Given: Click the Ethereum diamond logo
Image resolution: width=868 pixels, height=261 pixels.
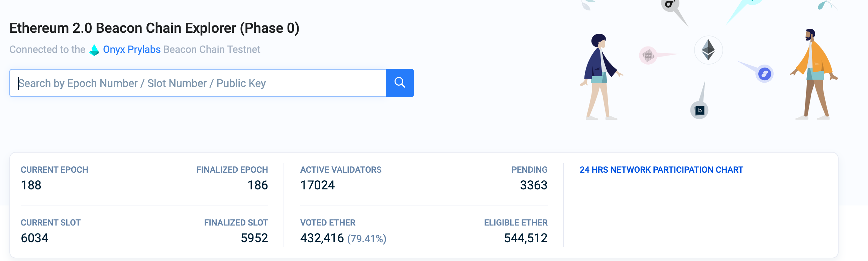Looking at the screenshot, I should pyautogui.click(x=708, y=50).
